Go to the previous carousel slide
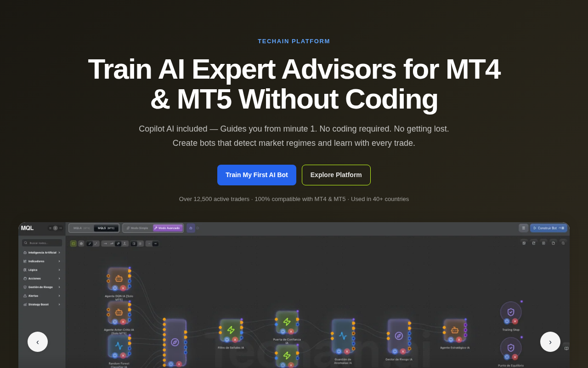The height and width of the screenshot is (368, 588). click(38, 342)
